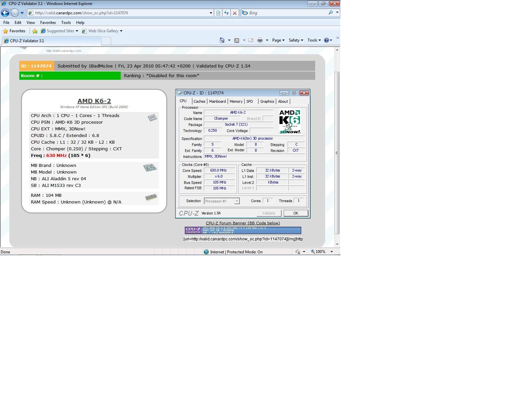
Task: Open the Recent Pages dropdown arrow
Action: pos(22,13)
